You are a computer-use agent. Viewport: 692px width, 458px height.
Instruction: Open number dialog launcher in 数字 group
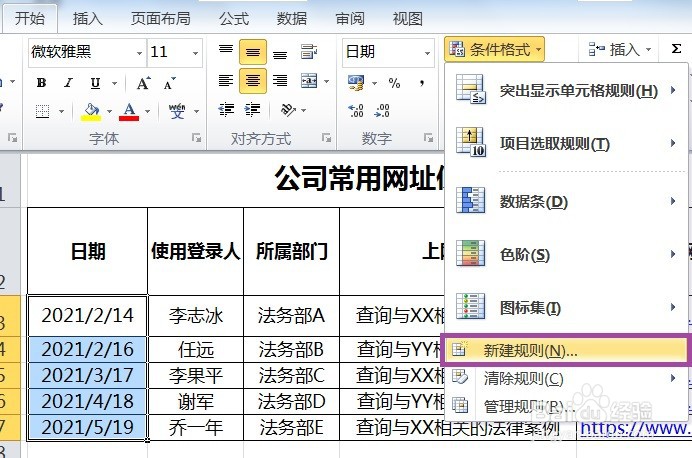pyautogui.click(x=429, y=138)
